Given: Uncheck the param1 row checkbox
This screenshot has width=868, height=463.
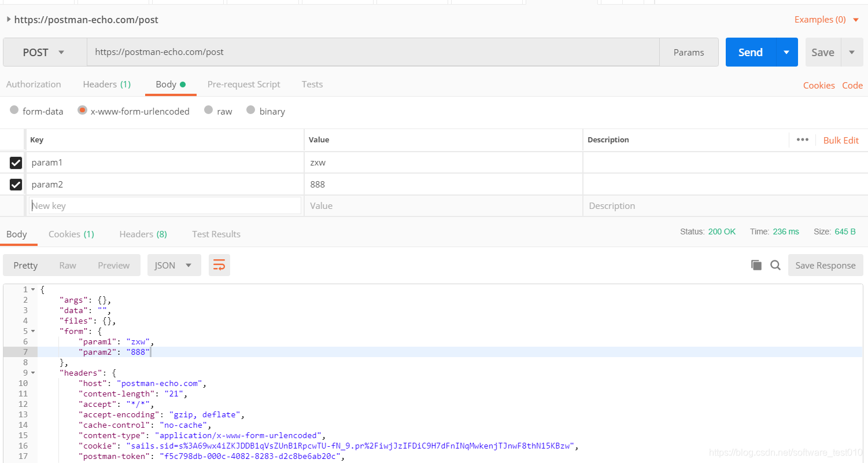Looking at the screenshot, I should coord(16,163).
